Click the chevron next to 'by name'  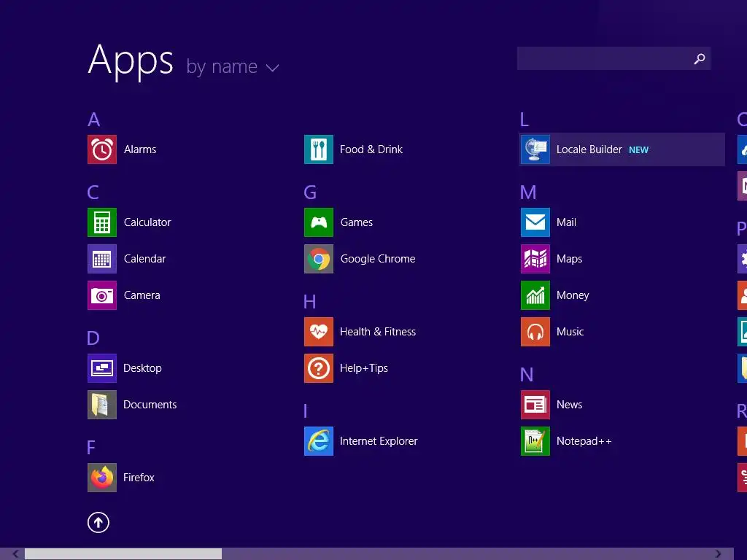pyautogui.click(x=272, y=68)
